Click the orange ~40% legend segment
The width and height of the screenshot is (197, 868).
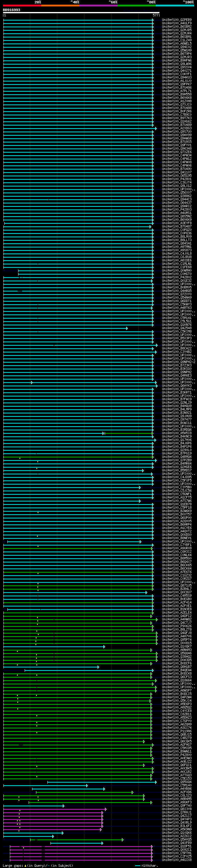point(60,6)
